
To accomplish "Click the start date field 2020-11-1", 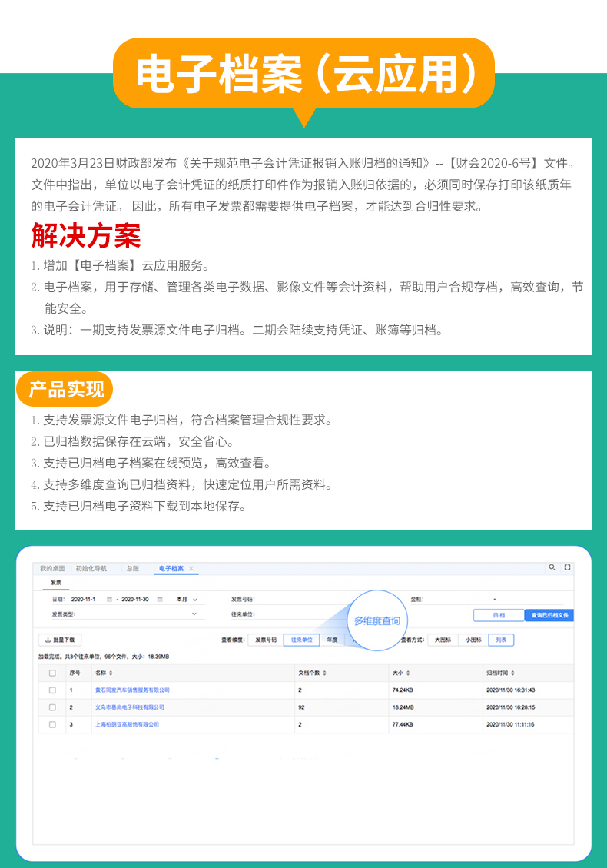I will (x=84, y=600).
